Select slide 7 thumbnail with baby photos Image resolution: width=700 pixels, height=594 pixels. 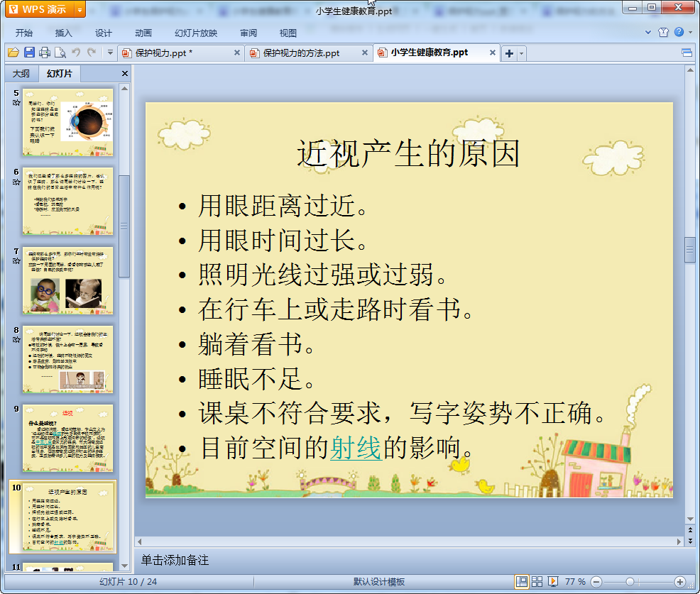coord(68,280)
